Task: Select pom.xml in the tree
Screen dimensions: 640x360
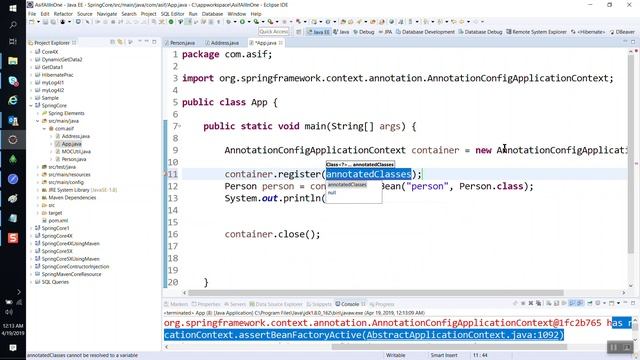Action: coord(58,220)
